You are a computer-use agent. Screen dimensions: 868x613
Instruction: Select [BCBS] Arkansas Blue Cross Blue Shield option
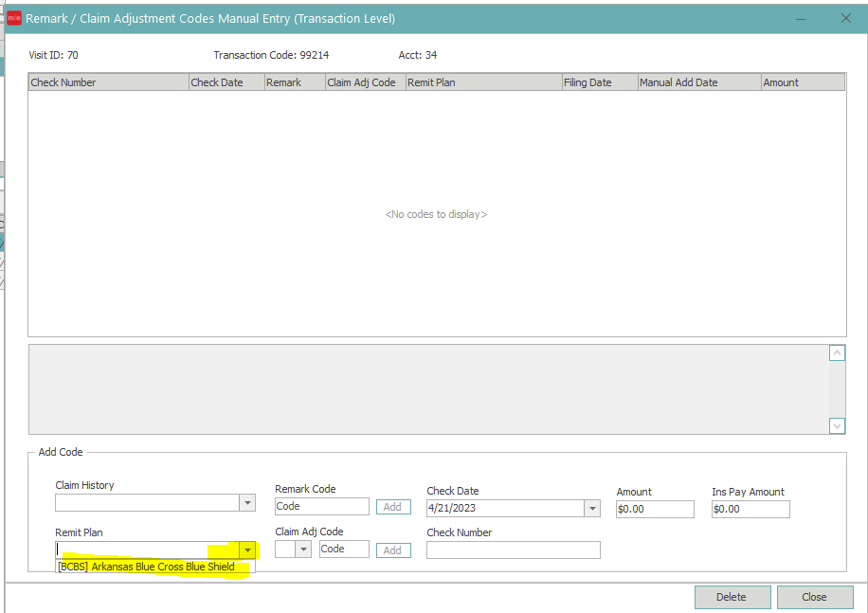tap(146, 567)
